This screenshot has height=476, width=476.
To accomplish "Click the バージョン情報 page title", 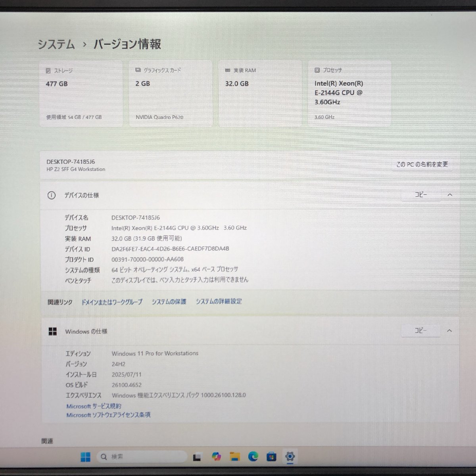I will pos(127,44).
